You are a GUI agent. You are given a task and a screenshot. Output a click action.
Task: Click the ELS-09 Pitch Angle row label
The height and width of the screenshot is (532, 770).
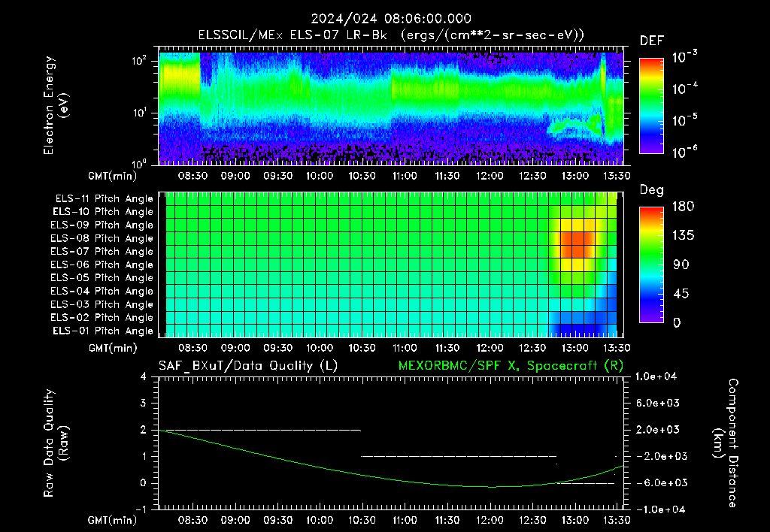pyautogui.click(x=102, y=225)
